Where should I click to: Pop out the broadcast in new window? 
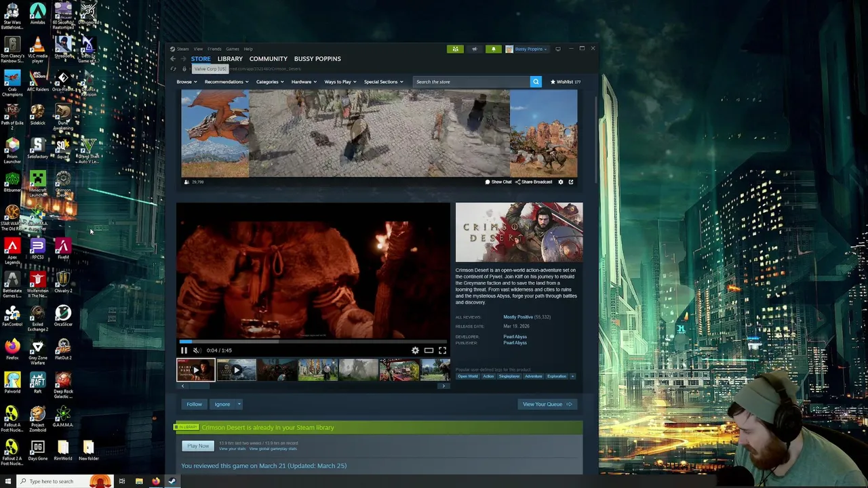click(x=571, y=182)
